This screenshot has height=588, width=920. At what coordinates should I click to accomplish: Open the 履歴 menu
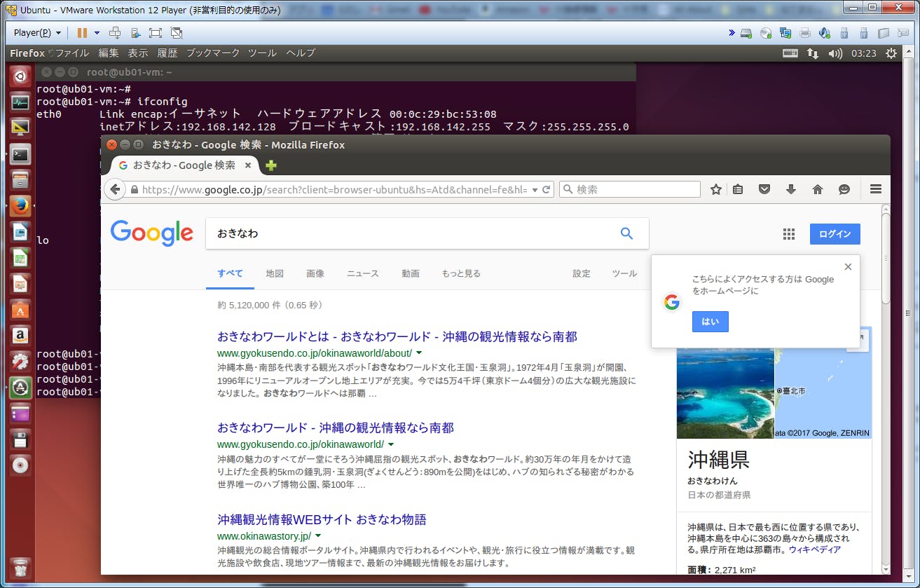click(167, 53)
